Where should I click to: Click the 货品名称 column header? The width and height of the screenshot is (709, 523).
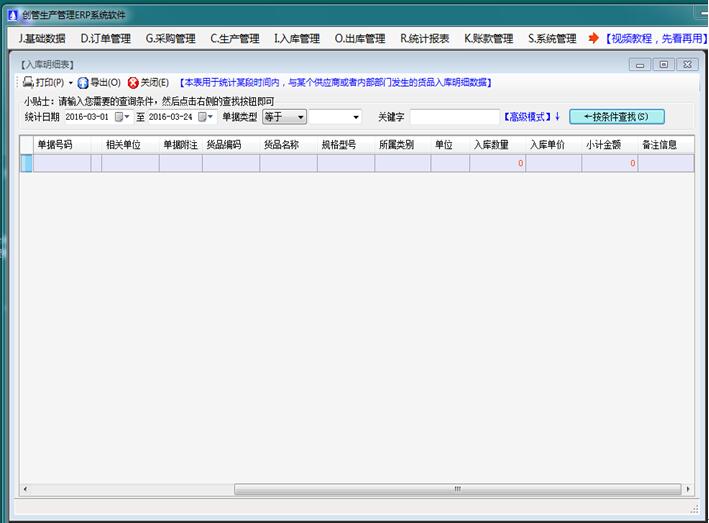281,144
